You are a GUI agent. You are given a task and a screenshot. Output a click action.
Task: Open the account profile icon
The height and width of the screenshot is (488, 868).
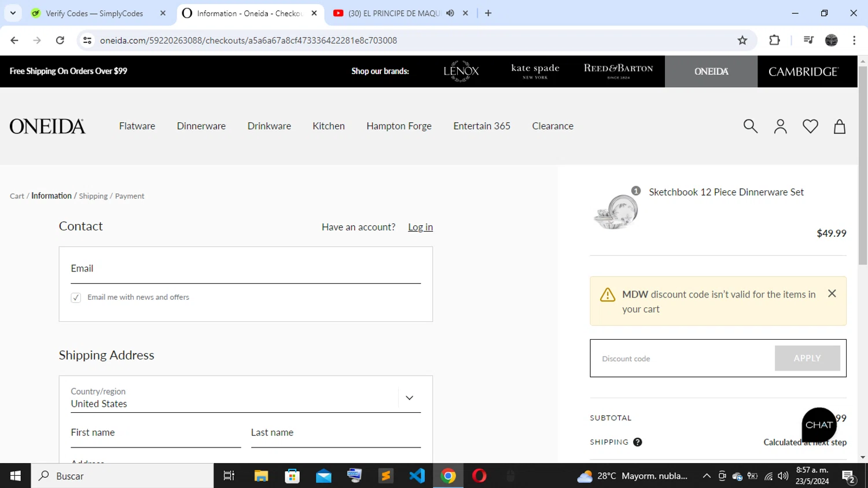point(781,126)
